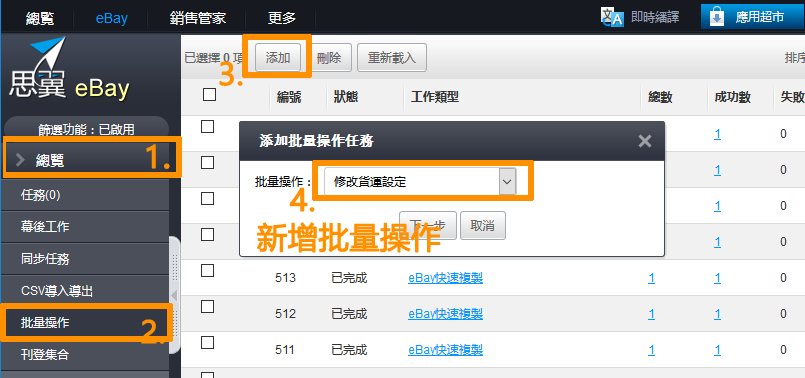
Task: Switch to the 總覽 top navigation tab
Action: [40, 18]
